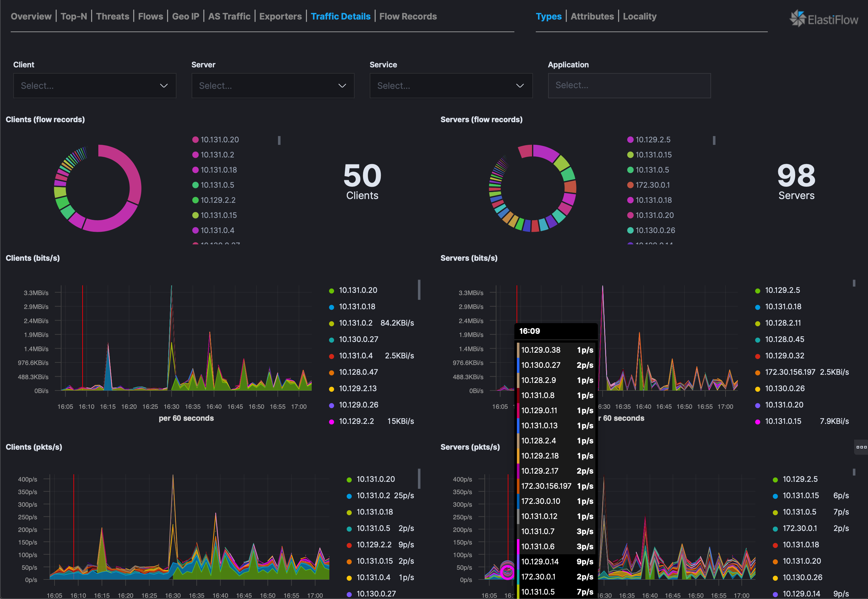Go to the Attributes view link
Viewport: 868px width, 599px height.
click(592, 16)
